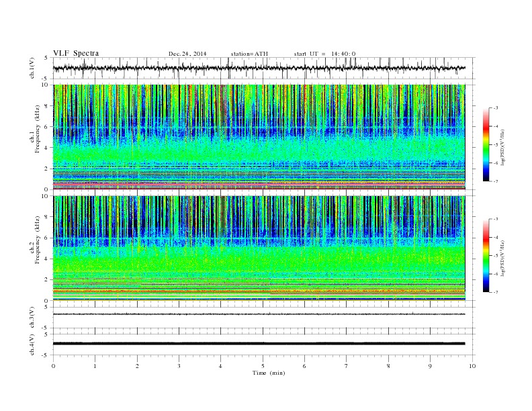Click the '9' minute tick label

coord(430,366)
